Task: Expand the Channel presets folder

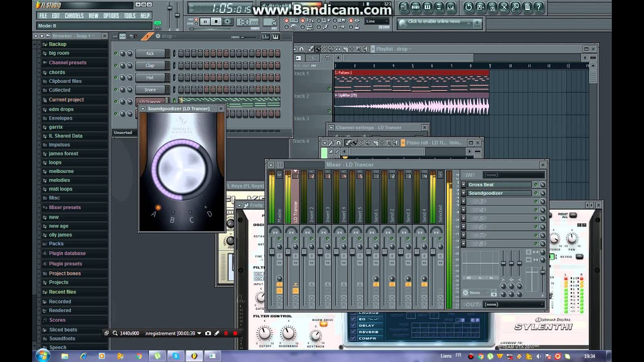Action: click(x=67, y=63)
